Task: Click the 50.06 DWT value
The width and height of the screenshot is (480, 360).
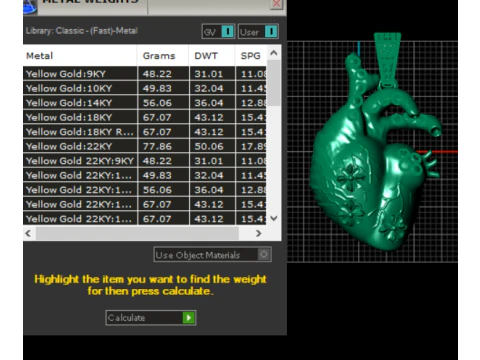Action: 209,146
